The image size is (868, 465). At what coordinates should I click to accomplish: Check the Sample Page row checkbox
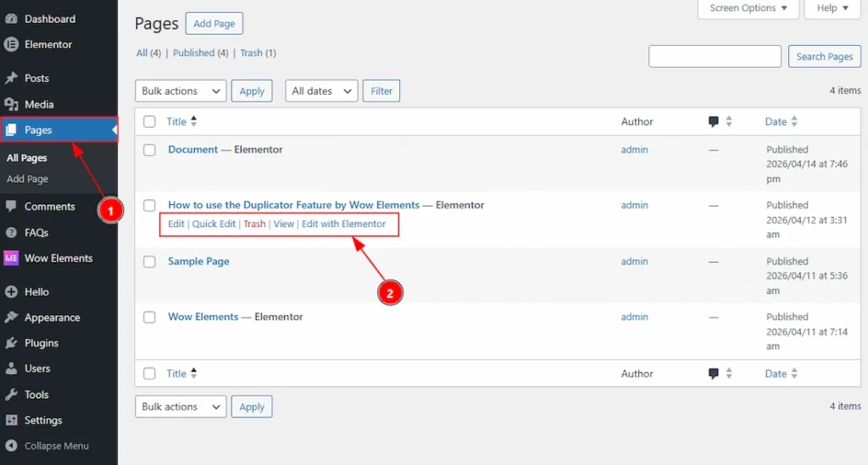pos(149,262)
